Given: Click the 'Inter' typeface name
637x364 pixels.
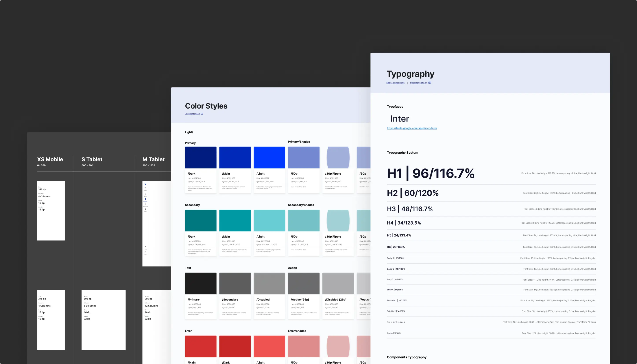Looking at the screenshot, I should click(400, 118).
